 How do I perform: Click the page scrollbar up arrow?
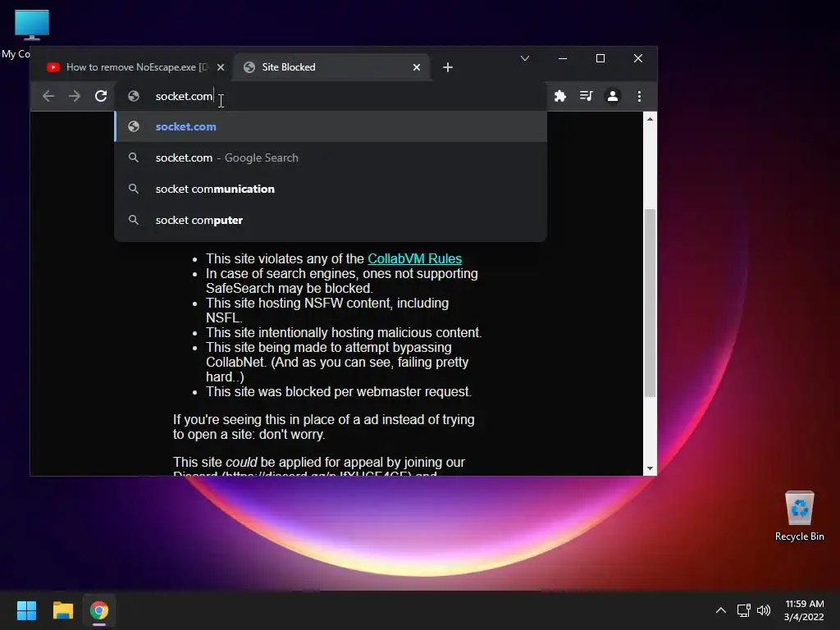point(650,119)
